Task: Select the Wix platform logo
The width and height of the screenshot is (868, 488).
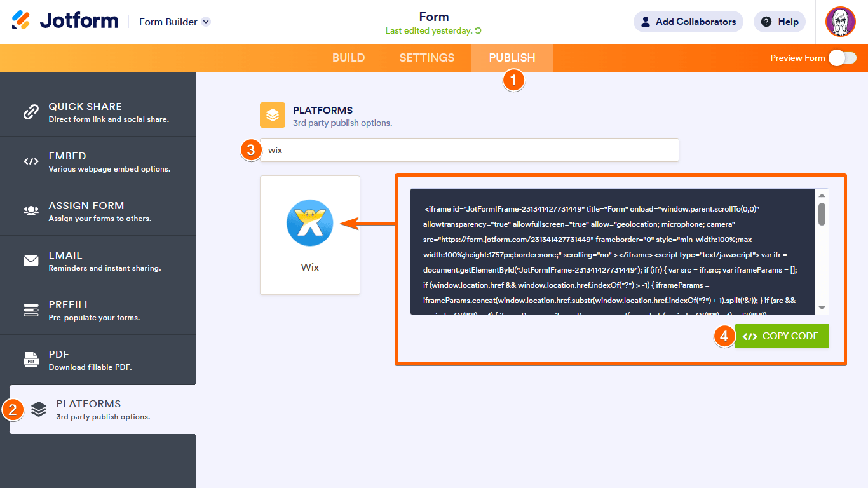Action: point(310,223)
